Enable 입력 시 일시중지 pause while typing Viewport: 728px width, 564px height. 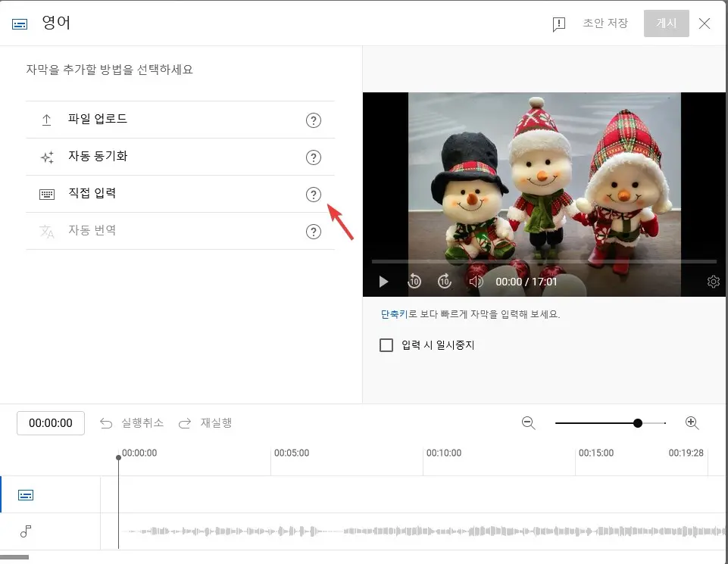386,345
